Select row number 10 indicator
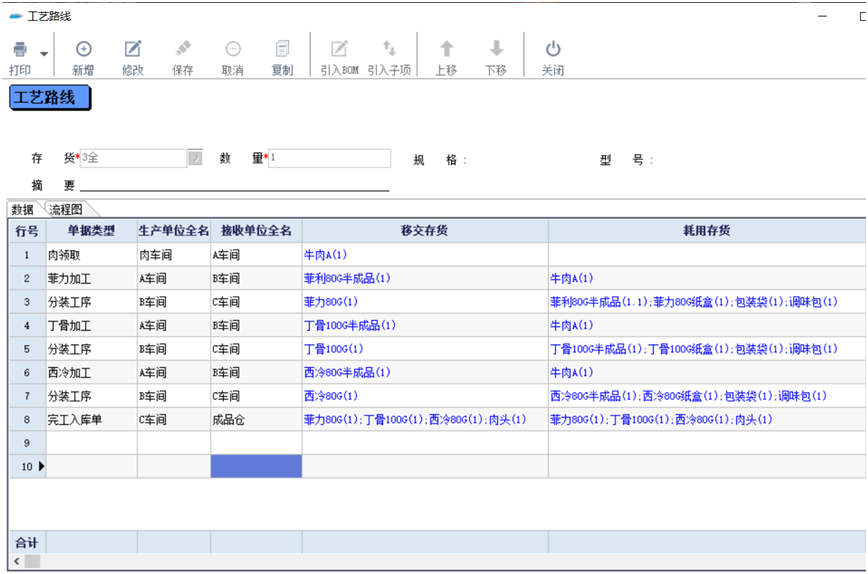Image resolution: width=868 pixels, height=574 pixels. coord(27,467)
